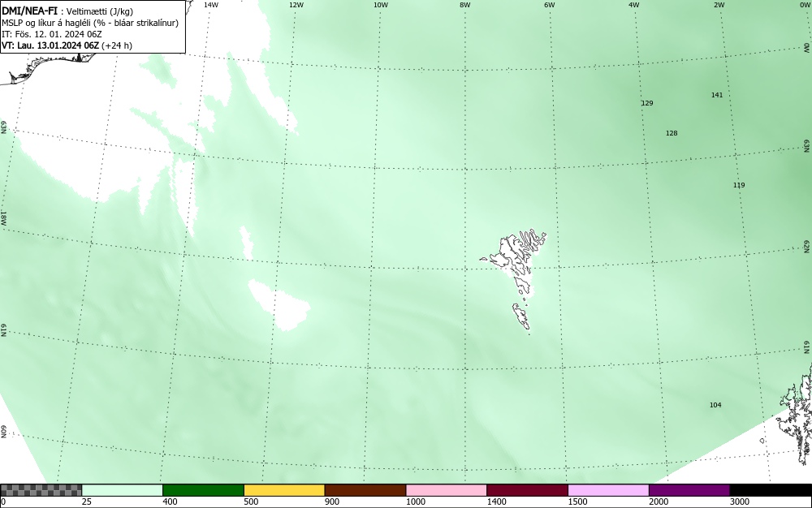Screen dimensions: 812x508
Task: Click the VT: Lau. 13.01.2024 06Z line
Action: tap(67, 45)
